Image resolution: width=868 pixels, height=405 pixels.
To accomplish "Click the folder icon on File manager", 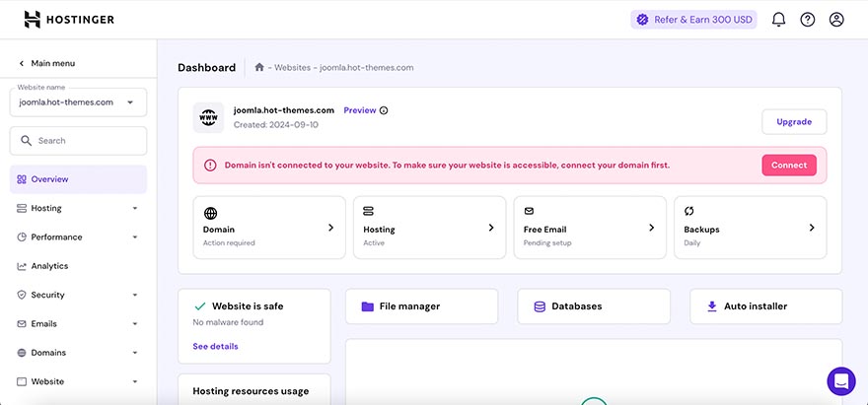I will 368,305.
